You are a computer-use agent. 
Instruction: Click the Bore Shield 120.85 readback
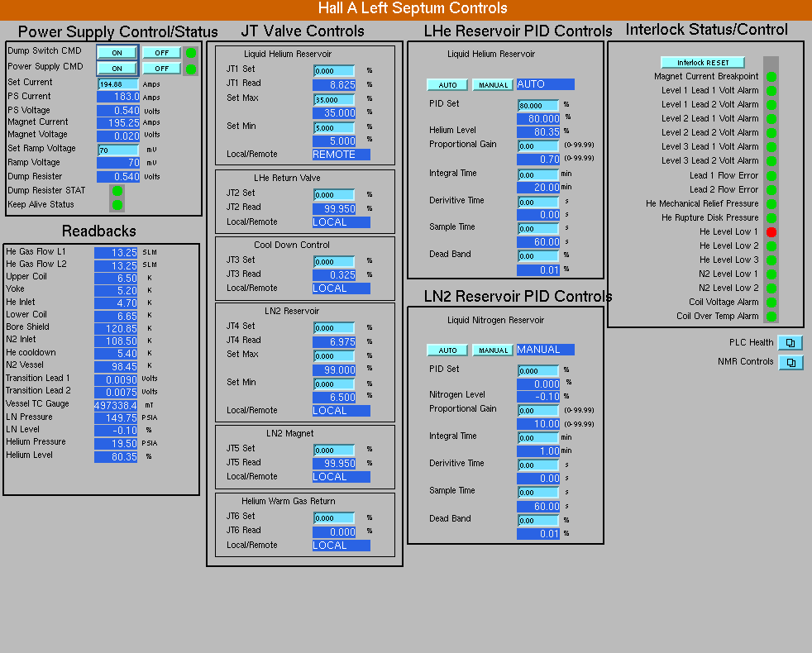click(x=116, y=329)
